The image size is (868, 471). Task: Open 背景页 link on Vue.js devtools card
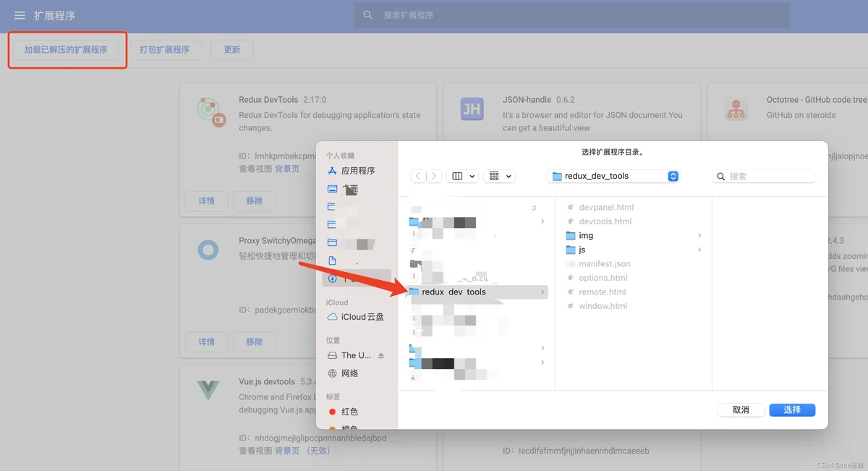coord(287,451)
